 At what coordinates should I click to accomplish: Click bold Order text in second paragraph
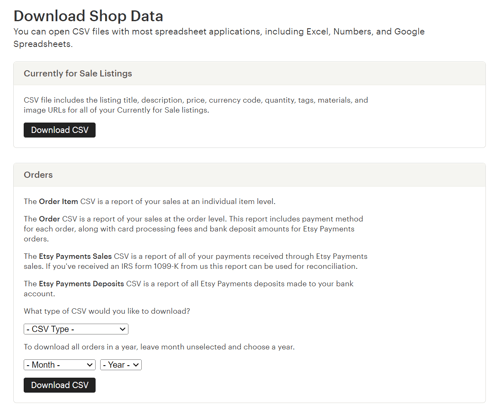(49, 219)
